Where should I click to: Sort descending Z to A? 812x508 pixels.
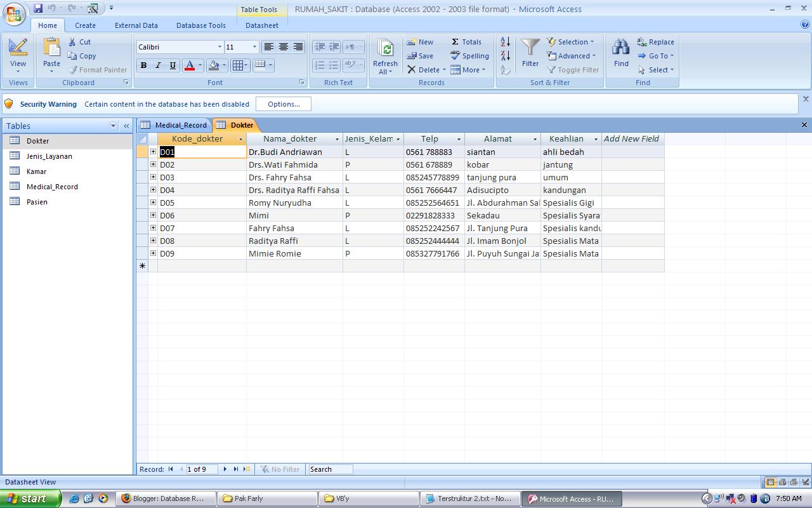coord(506,56)
